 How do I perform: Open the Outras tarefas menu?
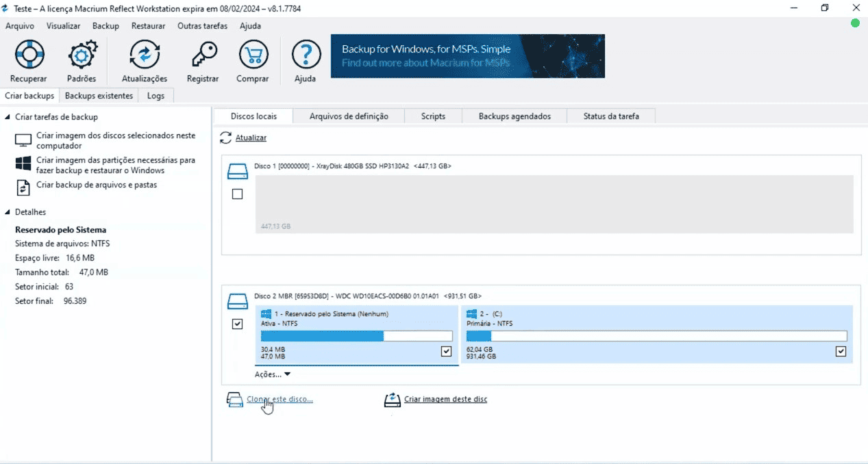pos(202,26)
